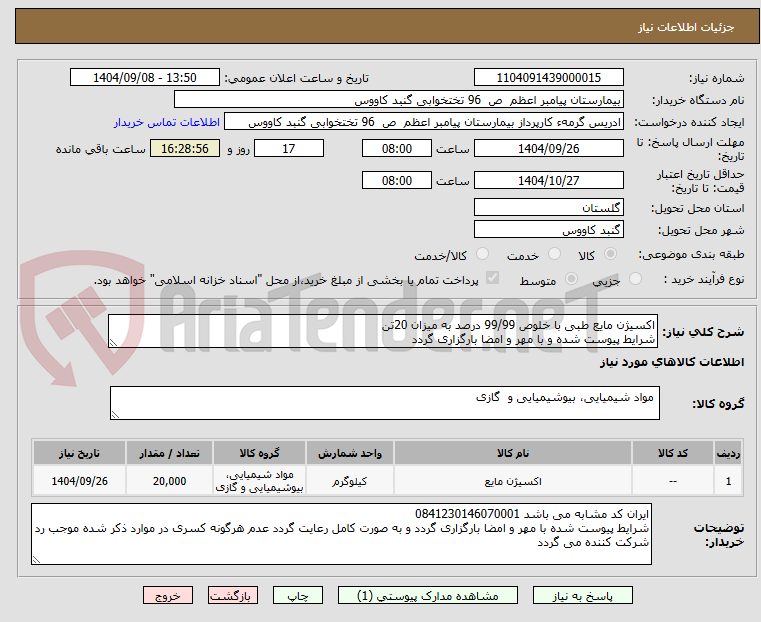Click the days remaining field 17
The image size is (761, 622).
coord(289,148)
